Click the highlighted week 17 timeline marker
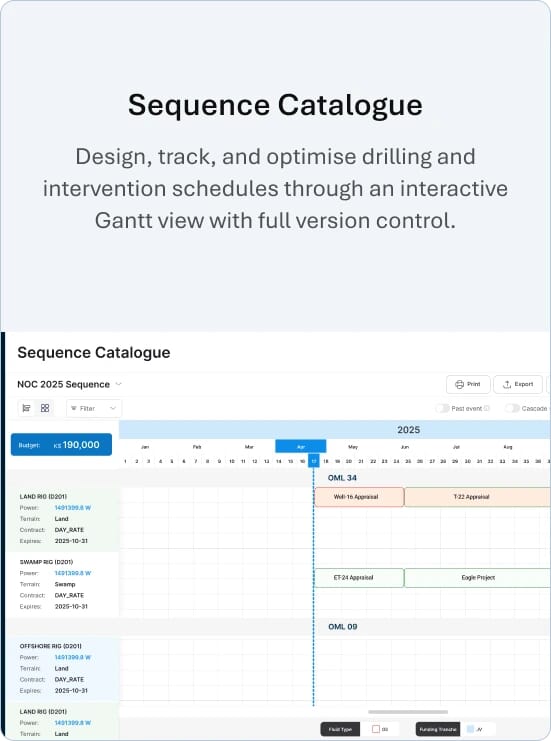Viewport: 551px width, 741px height. point(314,461)
